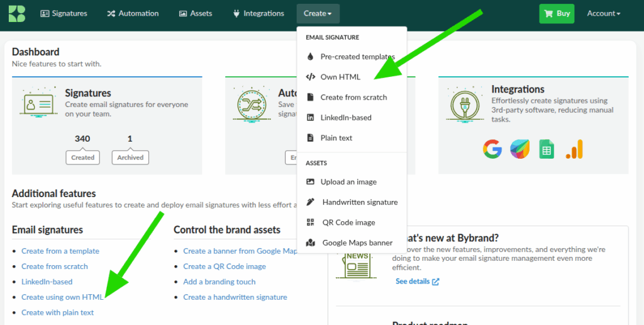
Task: Click the QR code icon in menu
Action: pos(311,222)
